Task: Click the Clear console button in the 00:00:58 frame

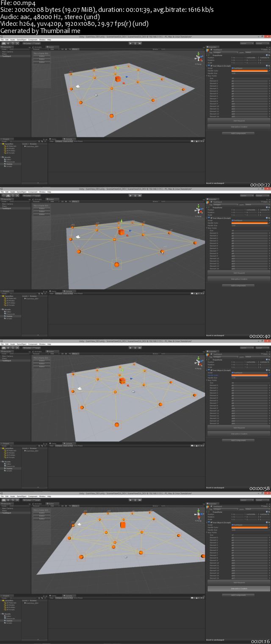Action: 51,446
